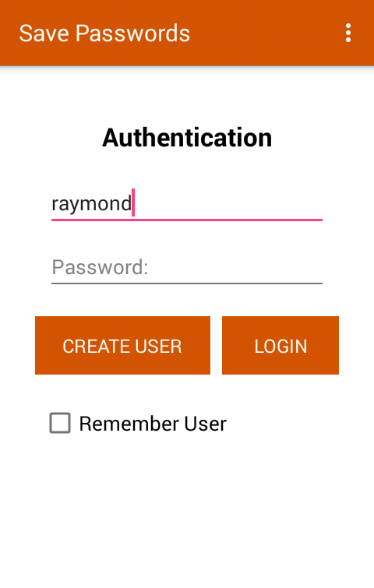This screenshot has width=374, height=588.
Task: Tick the Remember User checkbox
Action: click(60, 423)
